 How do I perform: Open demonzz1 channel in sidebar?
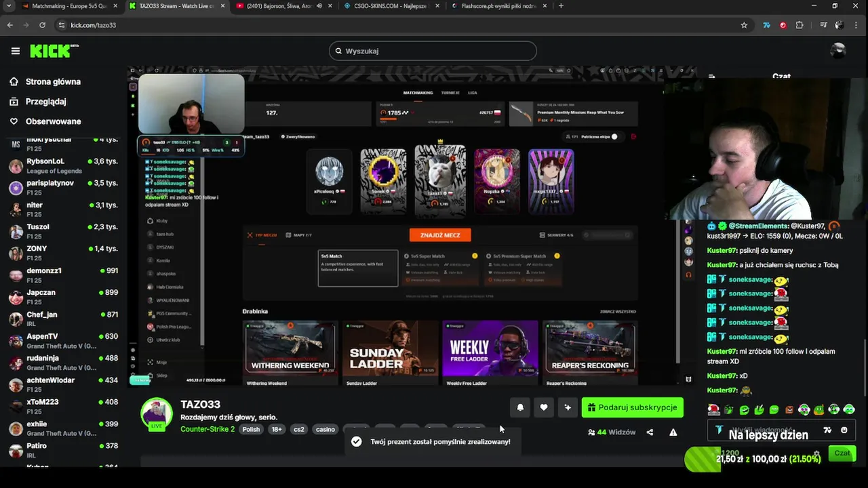(x=64, y=274)
